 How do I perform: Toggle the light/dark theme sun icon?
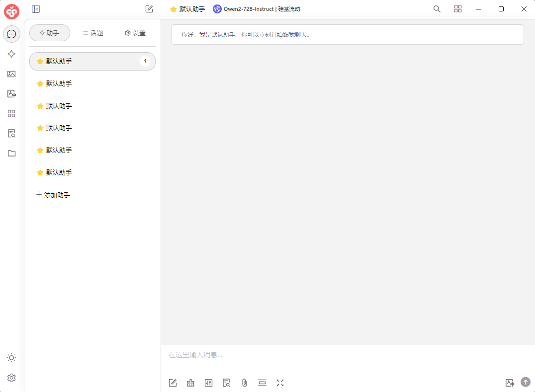pos(11,358)
